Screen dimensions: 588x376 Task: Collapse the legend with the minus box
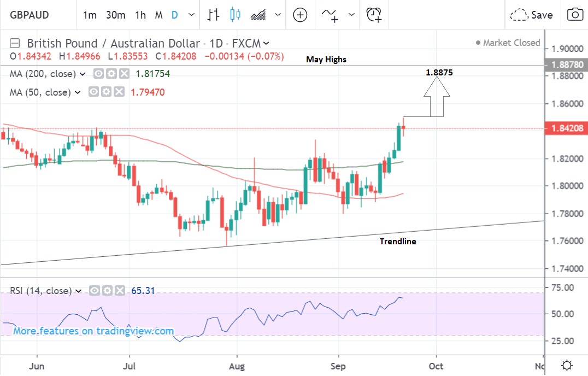click(x=15, y=43)
